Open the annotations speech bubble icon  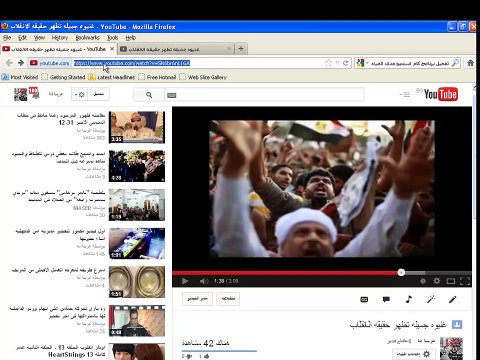click(x=386, y=299)
